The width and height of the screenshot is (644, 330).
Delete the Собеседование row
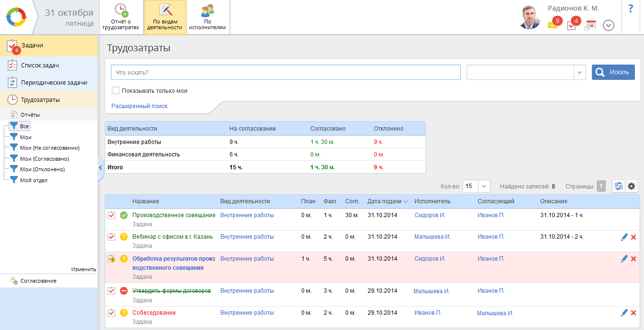tap(633, 313)
